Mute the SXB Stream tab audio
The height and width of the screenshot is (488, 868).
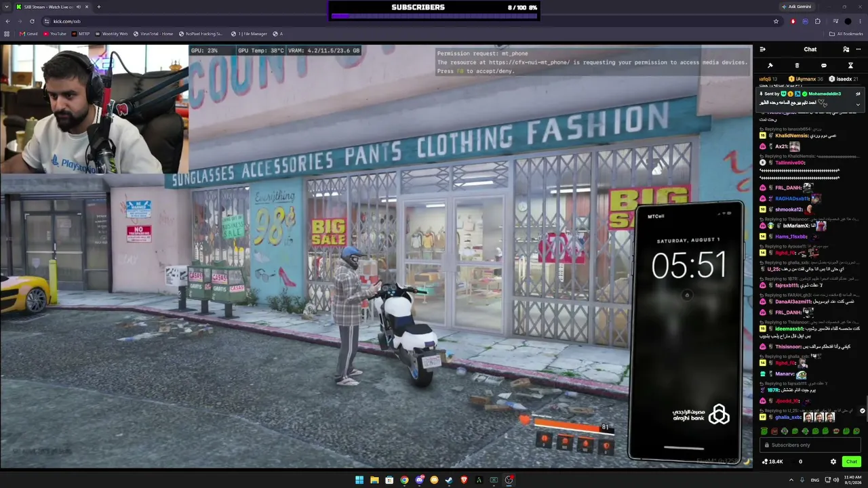(79, 7)
